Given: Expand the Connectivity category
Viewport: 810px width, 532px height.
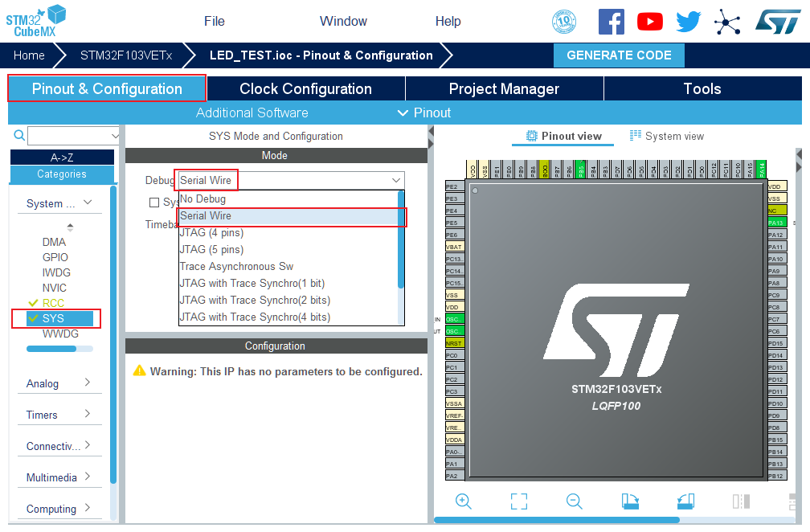Looking at the screenshot, I should (88, 444).
